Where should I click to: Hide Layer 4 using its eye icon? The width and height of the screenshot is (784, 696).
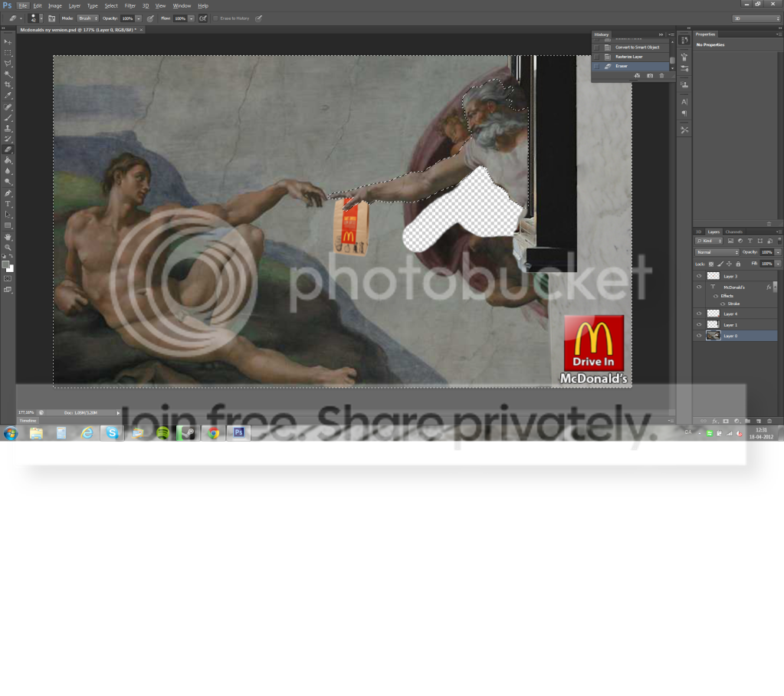click(x=699, y=314)
